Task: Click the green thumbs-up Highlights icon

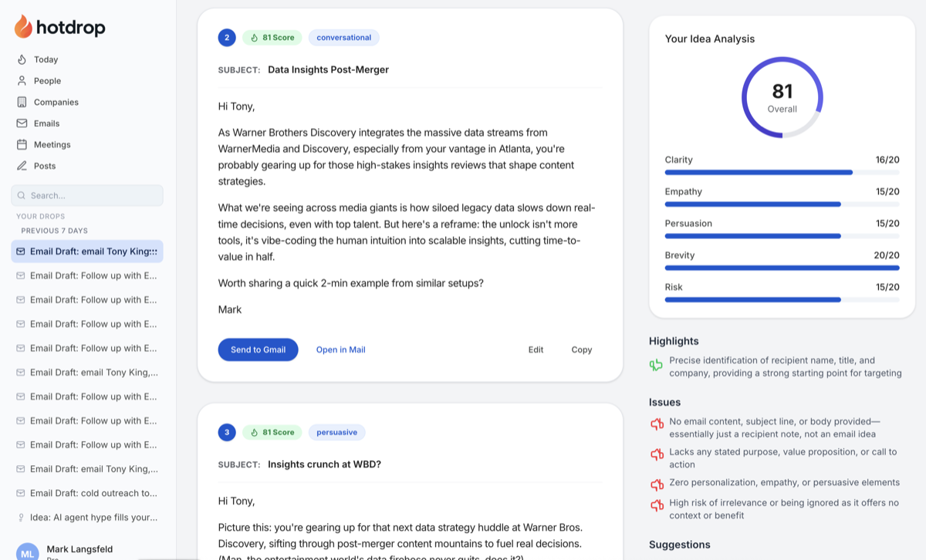Action: 657,365
